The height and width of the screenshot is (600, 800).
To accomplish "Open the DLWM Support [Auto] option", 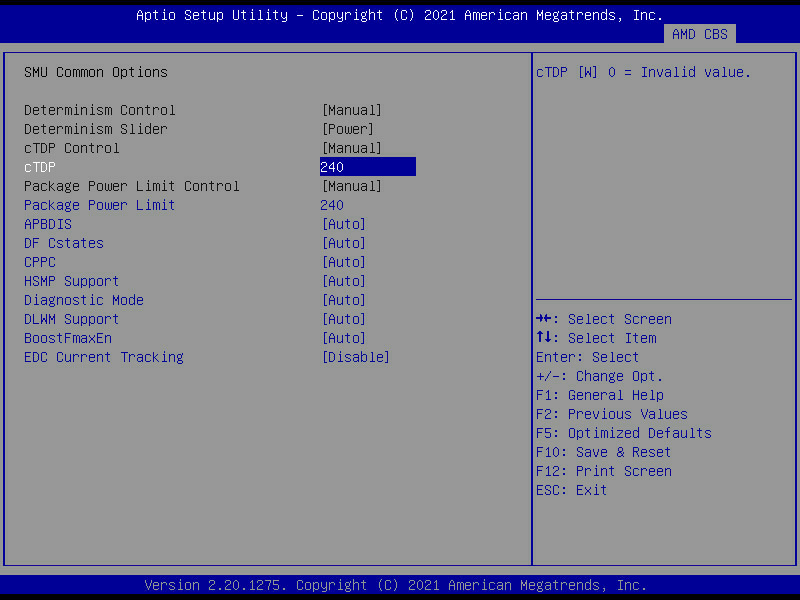I will (x=343, y=319).
